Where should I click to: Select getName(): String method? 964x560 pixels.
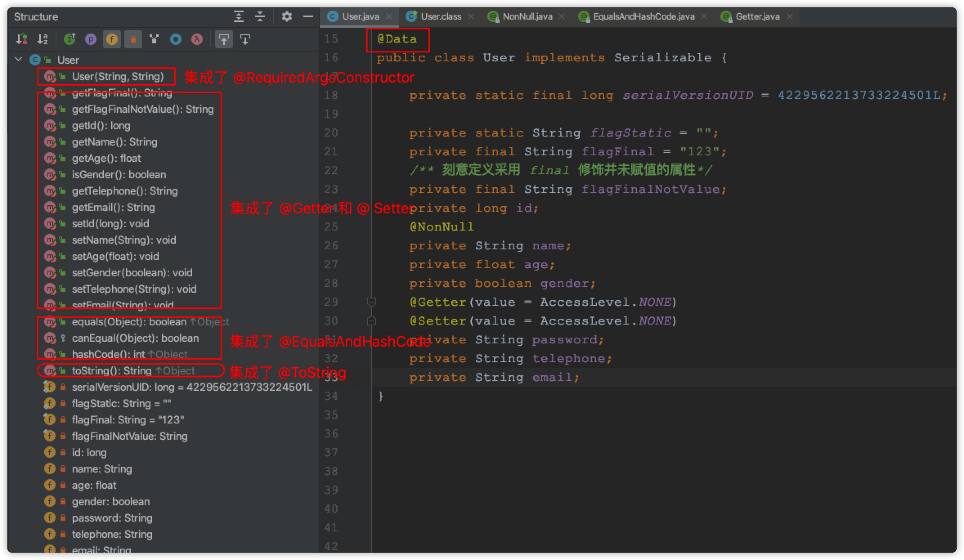point(114,142)
